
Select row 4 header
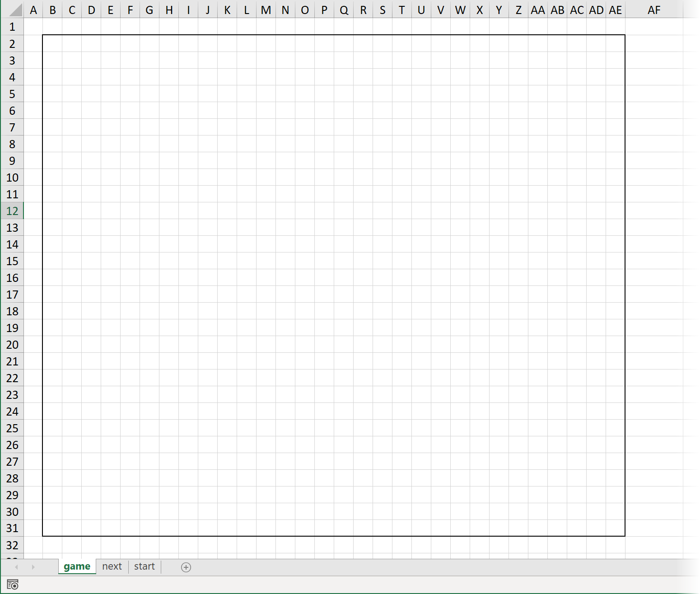point(12,77)
